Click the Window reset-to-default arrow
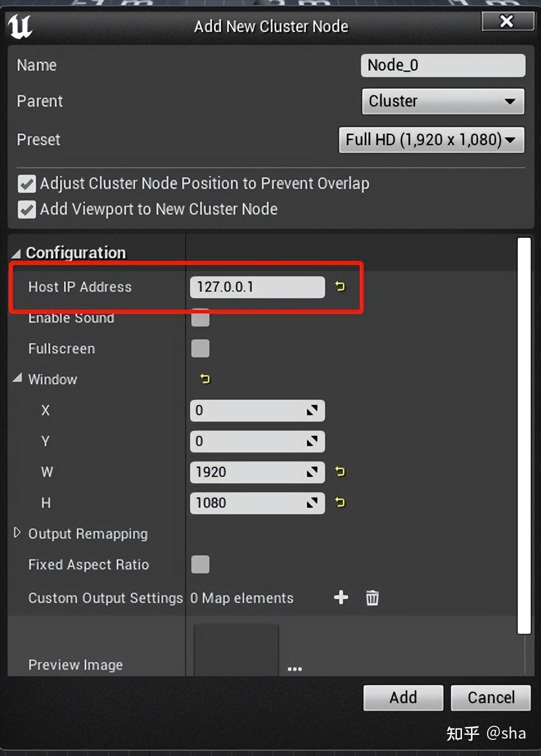The image size is (541, 756). click(205, 379)
